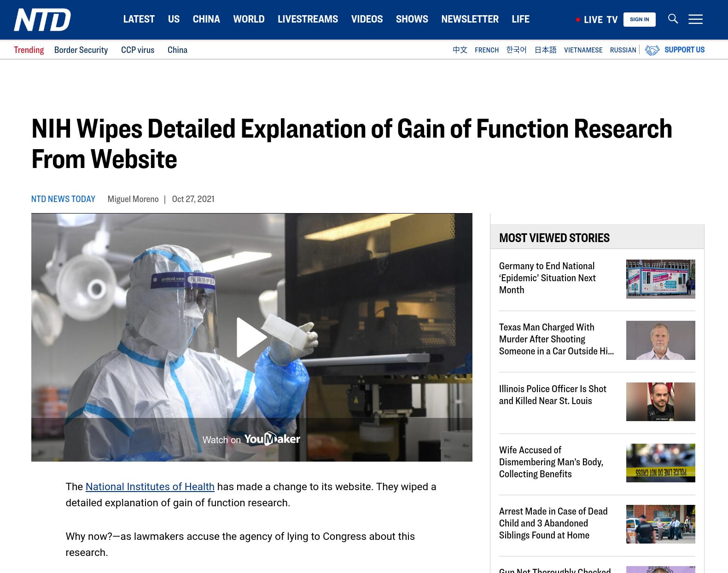728x573 pixels.
Task: Click author name Miguel Moreno
Action: click(133, 199)
